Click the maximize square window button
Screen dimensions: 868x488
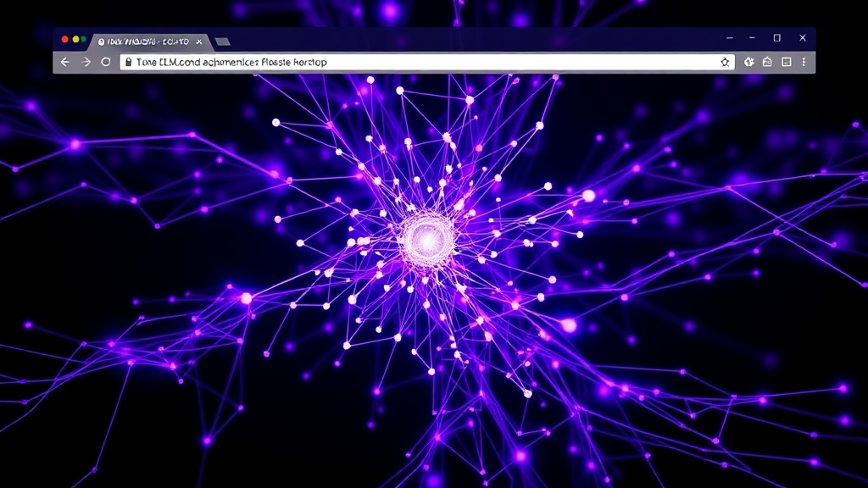click(776, 37)
